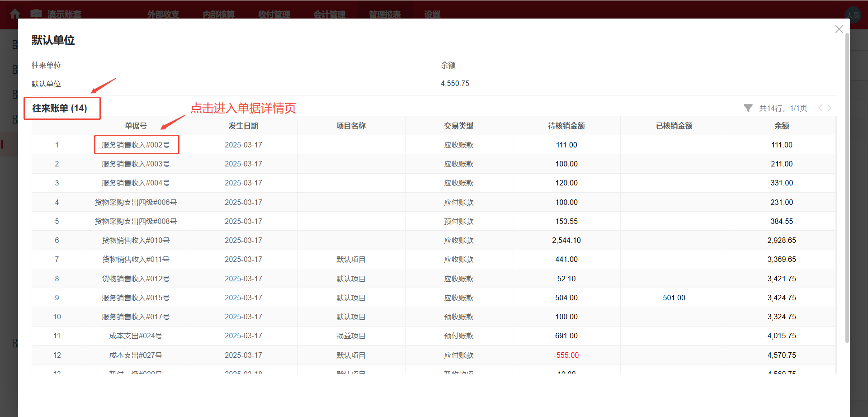Click the 待核销金额 column header
The image size is (868, 417).
tap(566, 125)
